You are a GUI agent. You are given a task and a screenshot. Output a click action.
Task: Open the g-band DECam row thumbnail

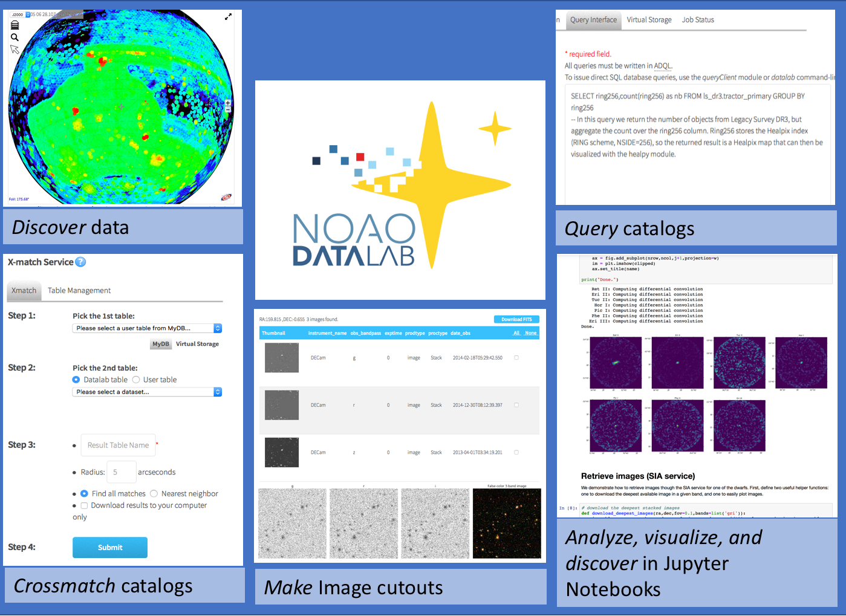tap(282, 358)
